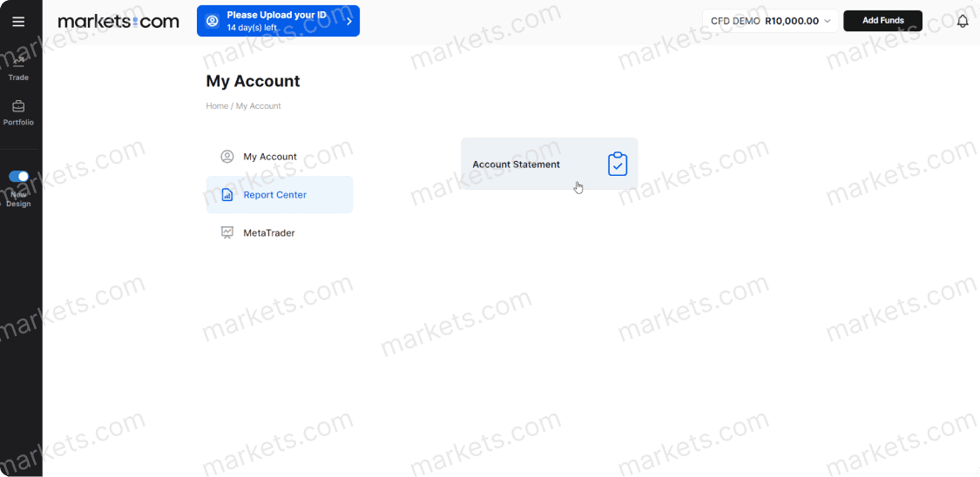980x477 pixels.
Task: Expand the CFD DEMO account dropdown
Action: point(770,21)
